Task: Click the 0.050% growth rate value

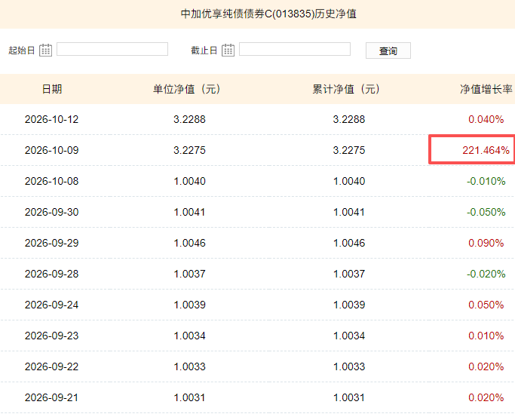Action: point(486,305)
